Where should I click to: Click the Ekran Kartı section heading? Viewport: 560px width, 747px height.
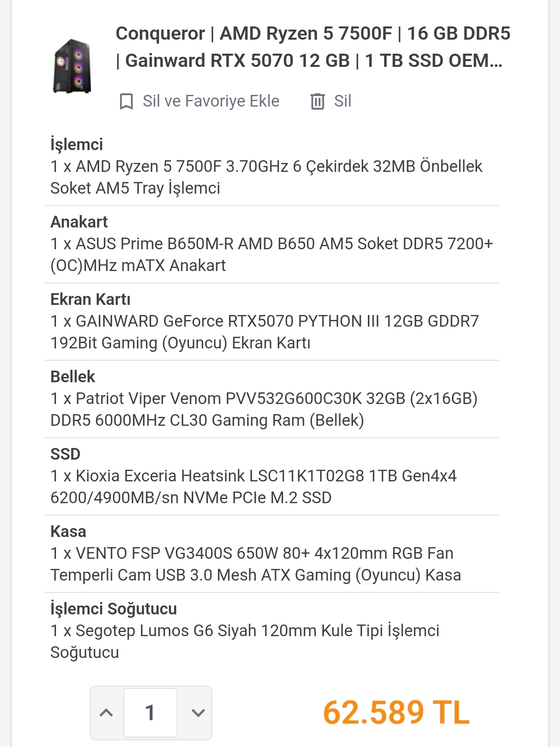90,299
